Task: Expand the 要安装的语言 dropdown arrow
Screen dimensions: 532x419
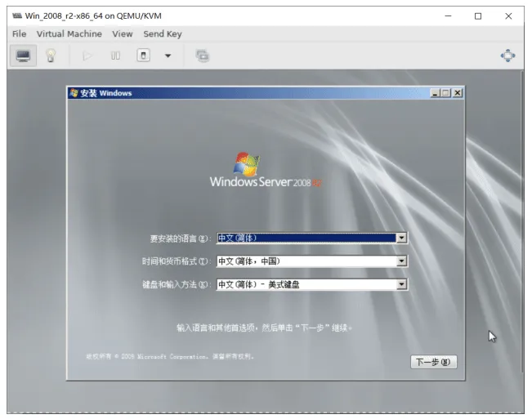Action: [x=401, y=238]
